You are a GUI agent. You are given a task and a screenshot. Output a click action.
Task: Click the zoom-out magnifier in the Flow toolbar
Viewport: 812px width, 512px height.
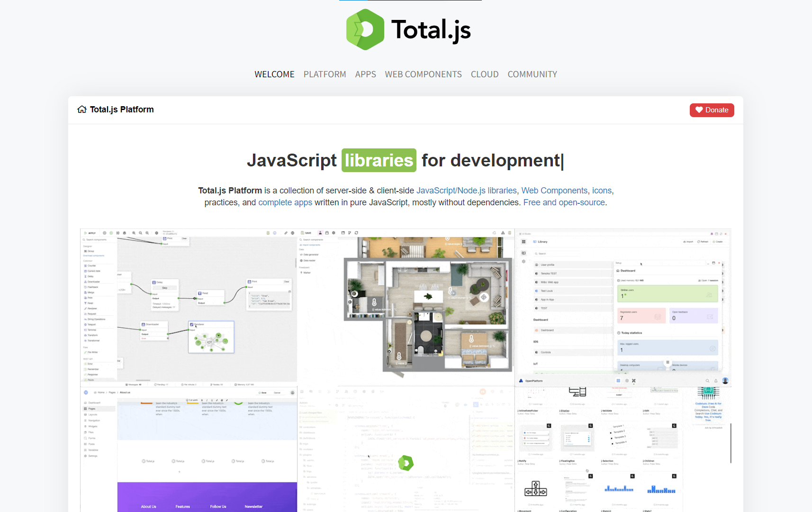click(x=141, y=232)
